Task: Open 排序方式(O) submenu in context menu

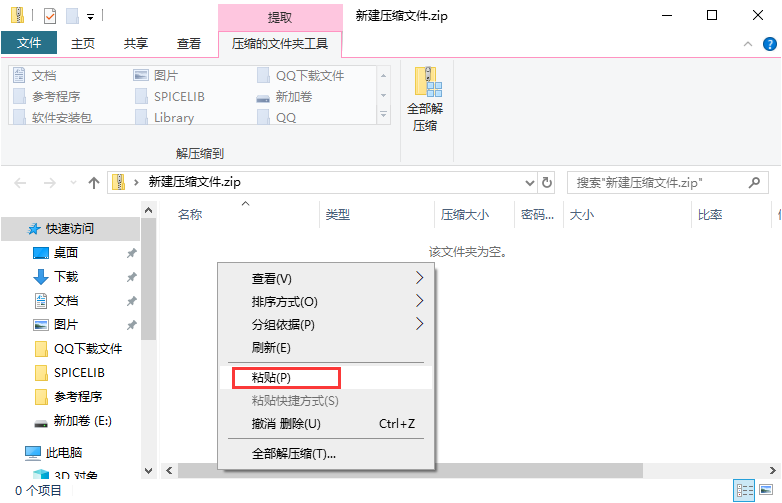Action: point(326,301)
